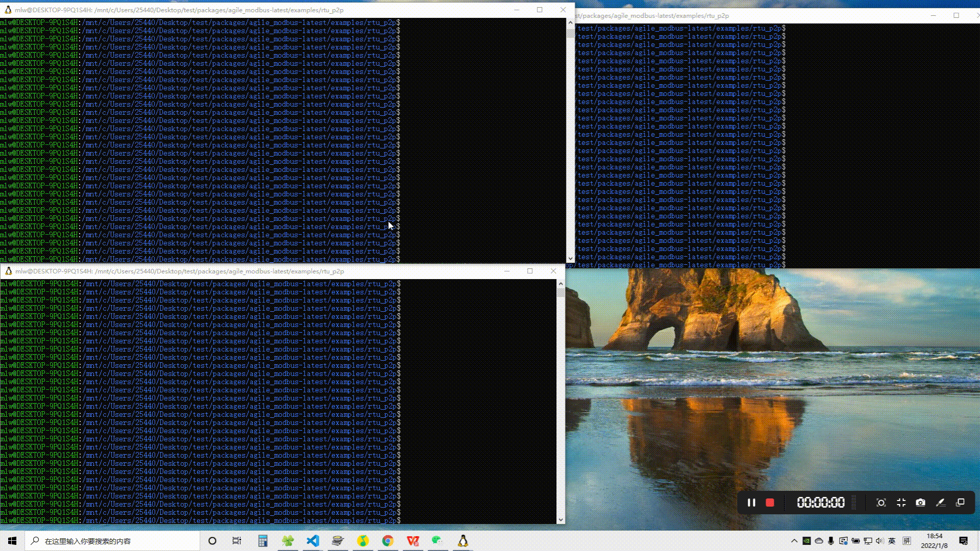Image resolution: width=980 pixels, height=551 pixels.
Task: Pause the screen recording
Action: (x=751, y=503)
